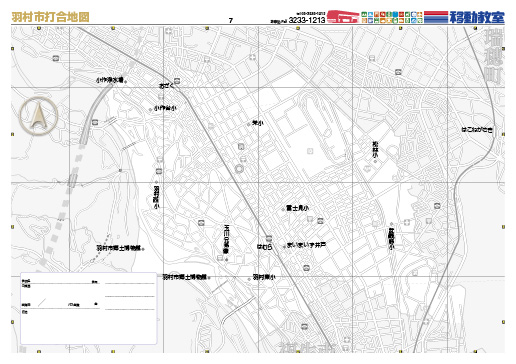Select the 羽村東小 school label
The image size is (516, 364).
pyautogui.click(x=264, y=277)
